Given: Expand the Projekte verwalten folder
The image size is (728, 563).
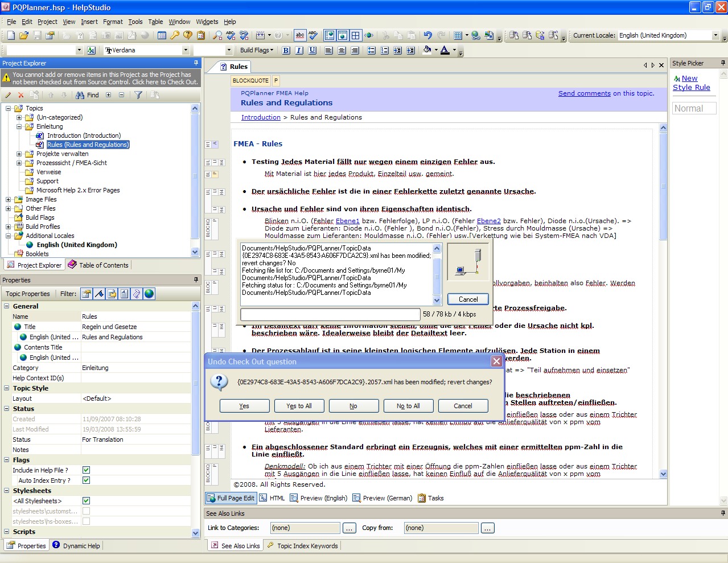Looking at the screenshot, I should point(19,154).
